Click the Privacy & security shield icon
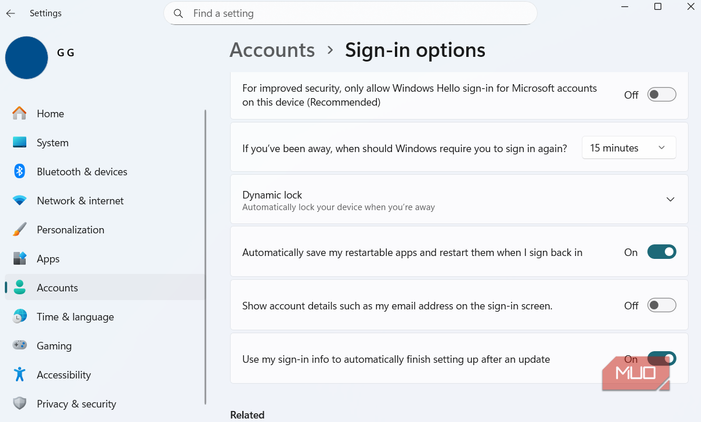Viewport: 701px width, 422px height. tap(19, 403)
